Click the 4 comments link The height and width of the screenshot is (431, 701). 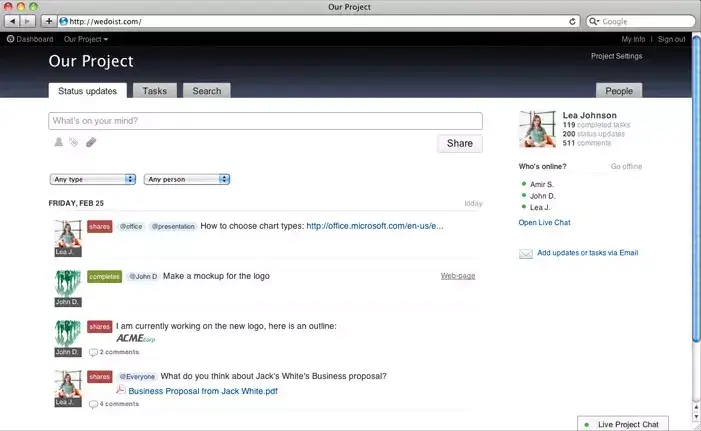pyautogui.click(x=119, y=404)
